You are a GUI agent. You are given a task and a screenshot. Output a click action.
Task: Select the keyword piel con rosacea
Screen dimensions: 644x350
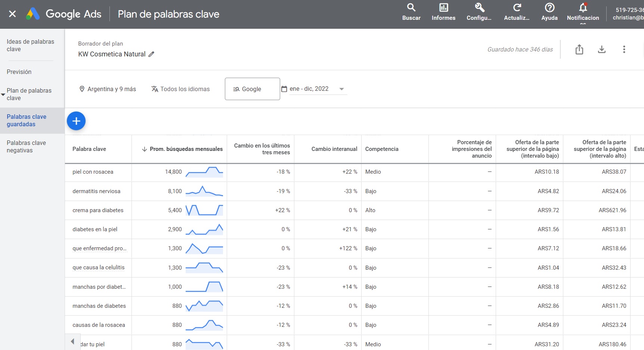93,172
